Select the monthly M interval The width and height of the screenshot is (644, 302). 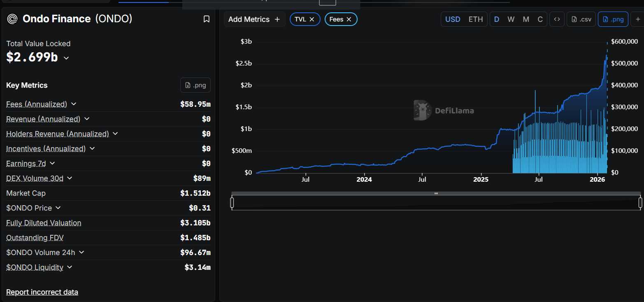tap(526, 19)
